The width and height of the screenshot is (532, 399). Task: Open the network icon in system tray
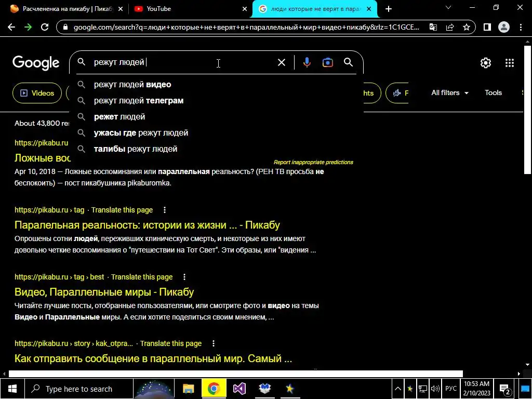[422, 389]
